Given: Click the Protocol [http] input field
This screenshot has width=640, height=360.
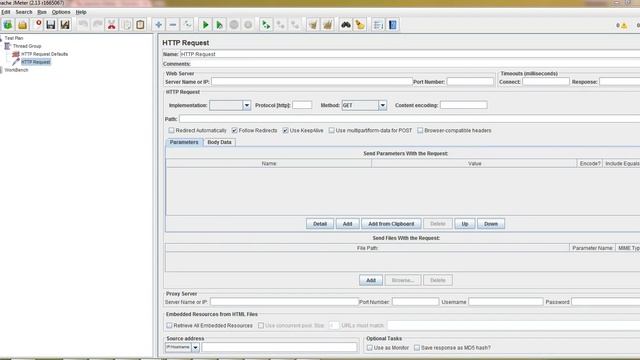Looking at the screenshot, I should pyautogui.click(x=302, y=105).
